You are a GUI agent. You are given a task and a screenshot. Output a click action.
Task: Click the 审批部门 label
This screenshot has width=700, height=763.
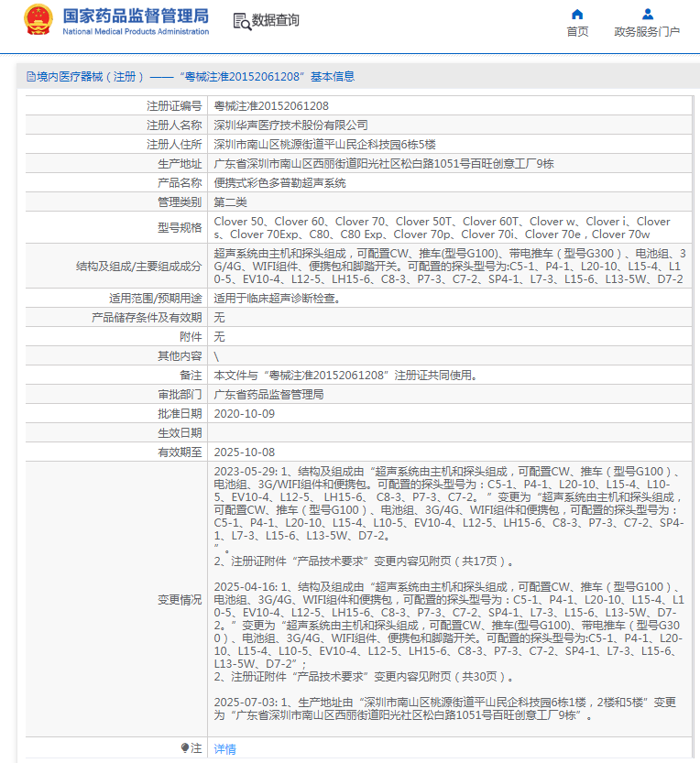(x=180, y=395)
